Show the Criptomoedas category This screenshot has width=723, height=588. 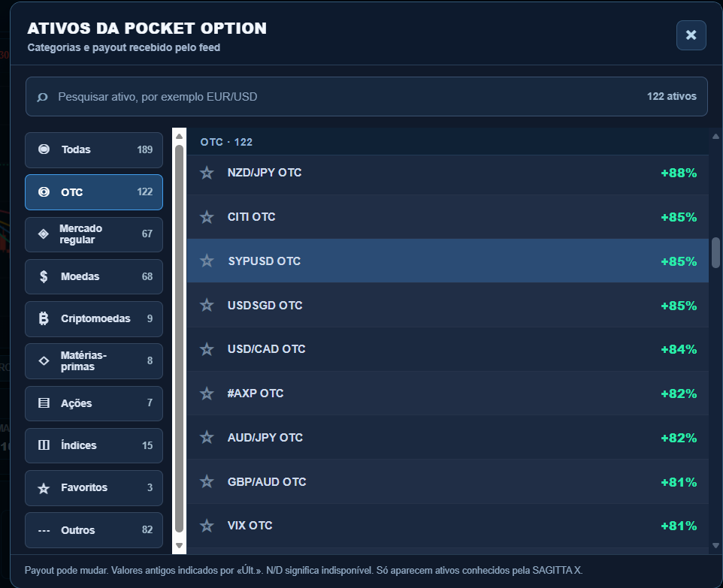94,319
